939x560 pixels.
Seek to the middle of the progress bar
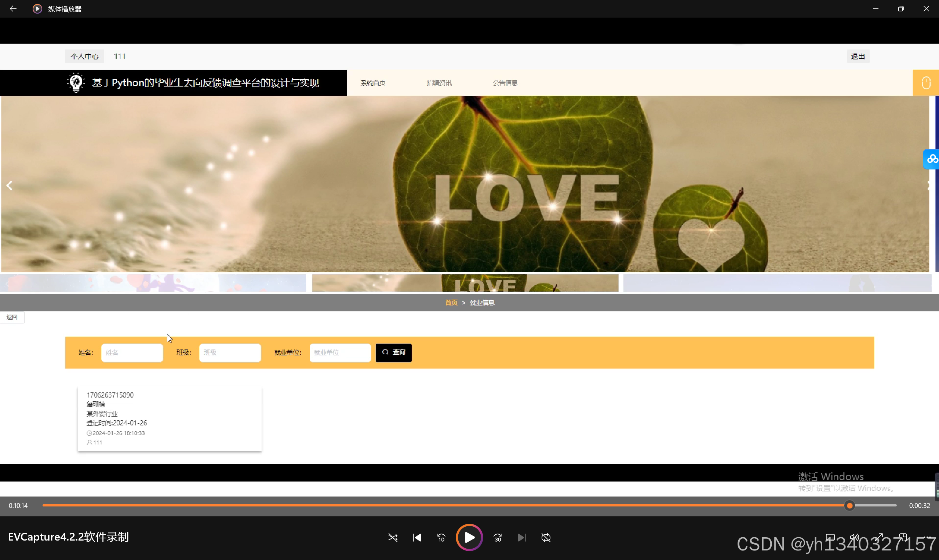click(469, 506)
